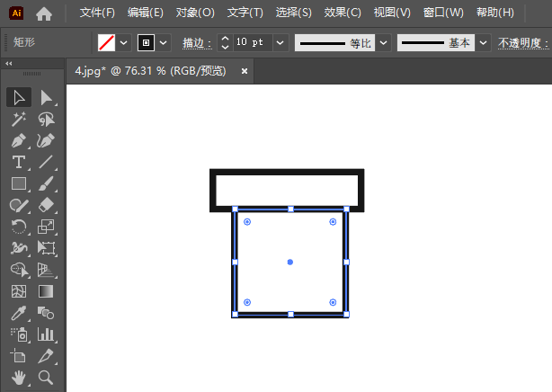This screenshot has height=392, width=552.
Task: Open the 编辑(E) menu
Action: click(146, 13)
